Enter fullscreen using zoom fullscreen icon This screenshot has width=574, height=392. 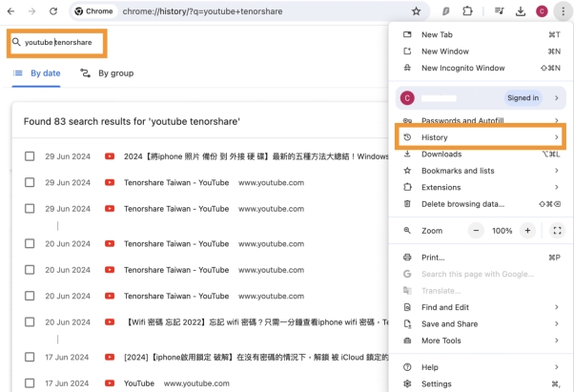click(557, 231)
